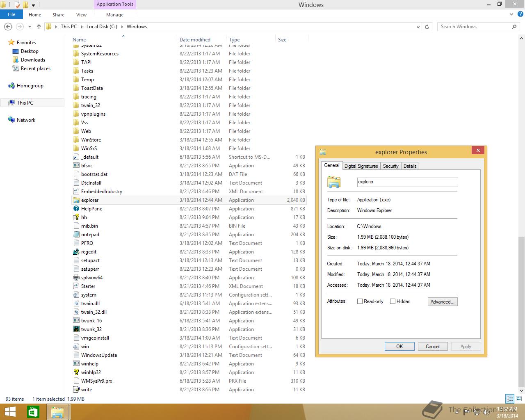Image resolution: width=525 pixels, height=420 pixels.
Task: Click the Temp folder icon
Action: click(76, 80)
